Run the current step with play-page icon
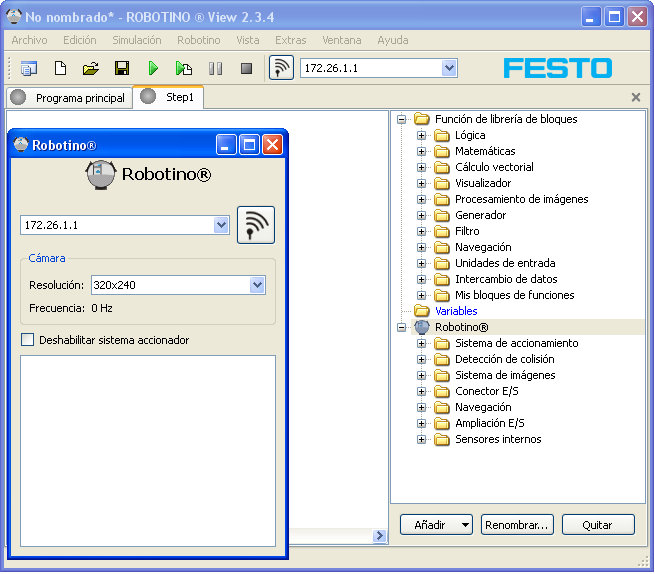 click(184, 68)
